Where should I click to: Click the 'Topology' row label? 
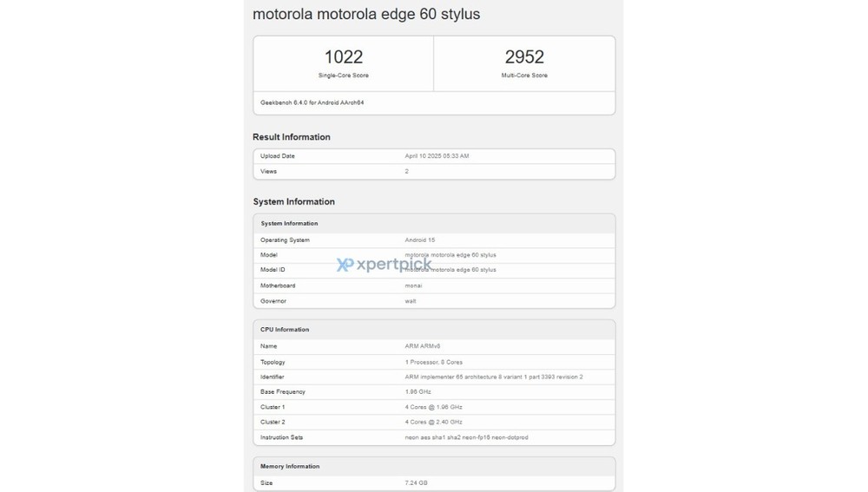[273, 362]
